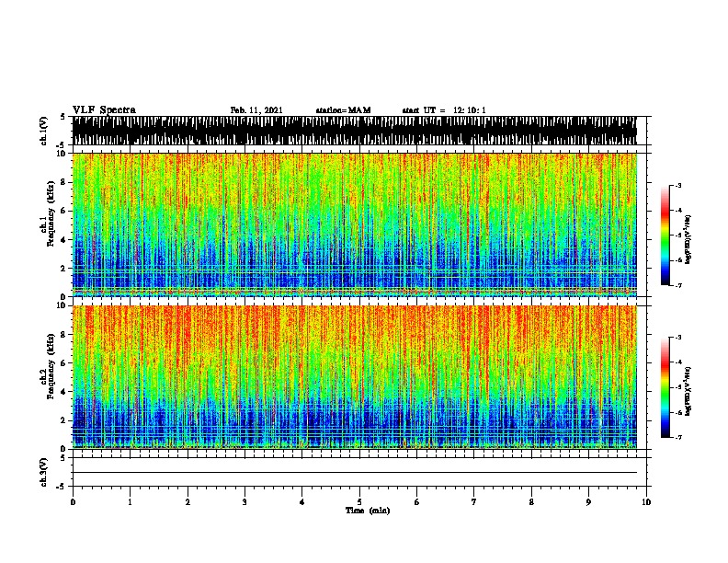The width and height of the screenshot is (728, 563).
Task: Click the 6 kHz tick on ch.1 axis
Action: pos(63,211)
